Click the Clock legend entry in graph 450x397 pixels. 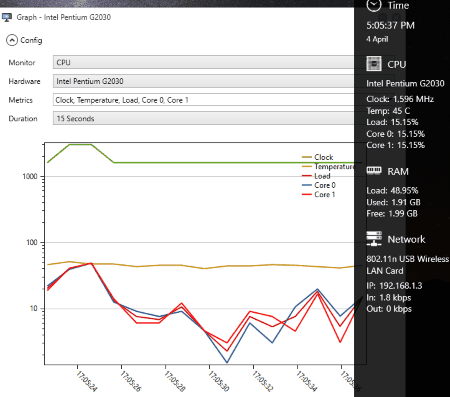coord(317,157)
